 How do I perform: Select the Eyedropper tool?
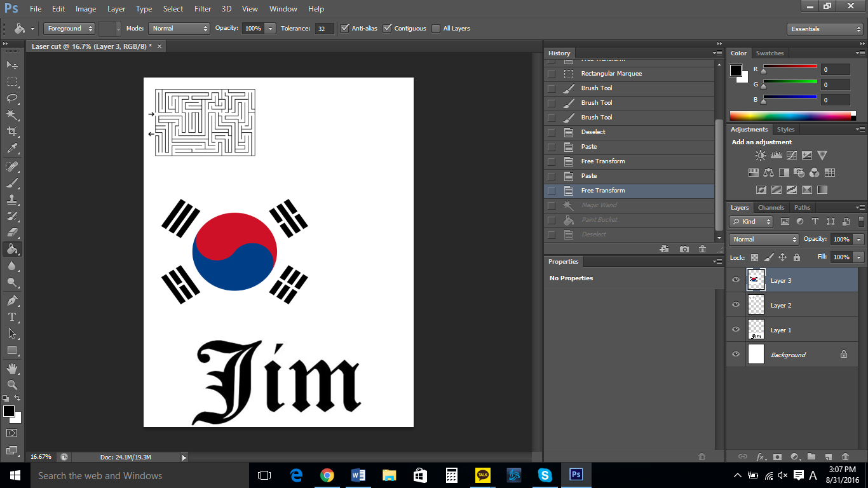tap(12, 149)
